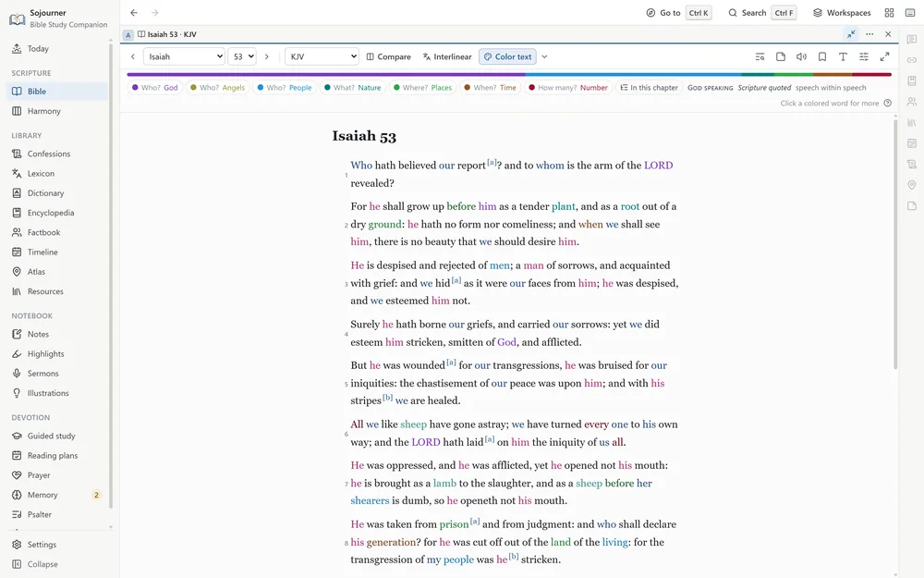Screen dimensions: 924x578
Task: Toggle the How many? Number color filter
Action: 568,87
